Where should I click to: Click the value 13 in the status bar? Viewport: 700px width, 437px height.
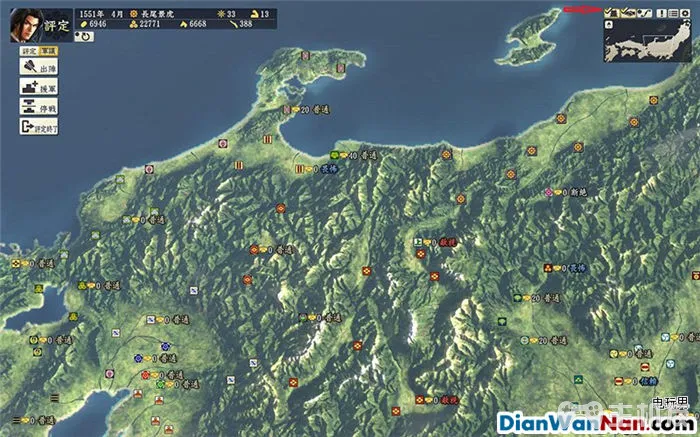pyautogui.click(x=265, y=14)
